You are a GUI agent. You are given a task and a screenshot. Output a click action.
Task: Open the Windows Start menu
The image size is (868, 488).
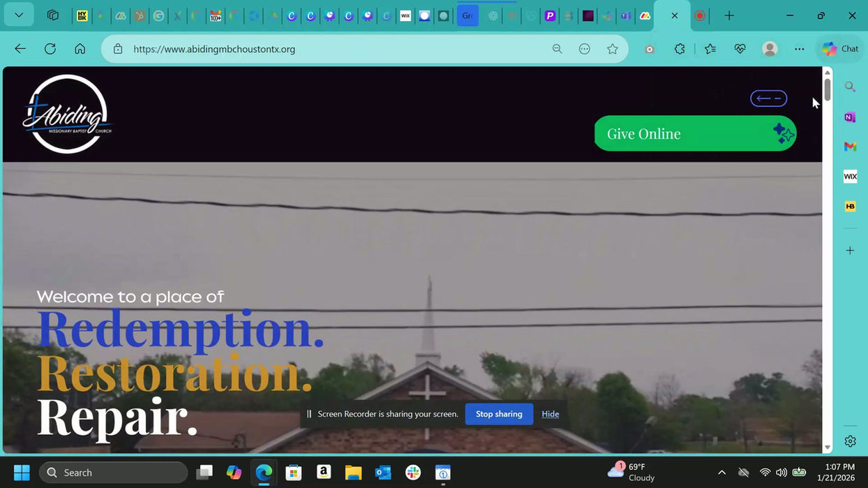[22, 473]
